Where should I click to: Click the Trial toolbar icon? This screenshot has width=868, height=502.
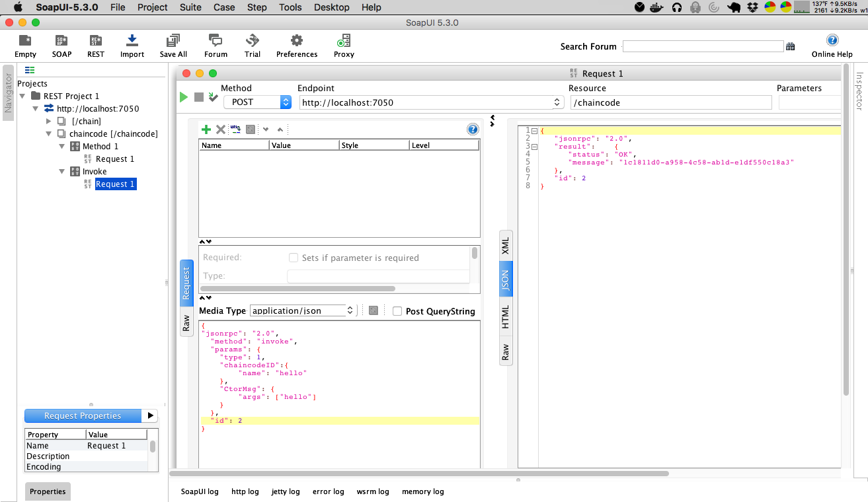[252, 41]
